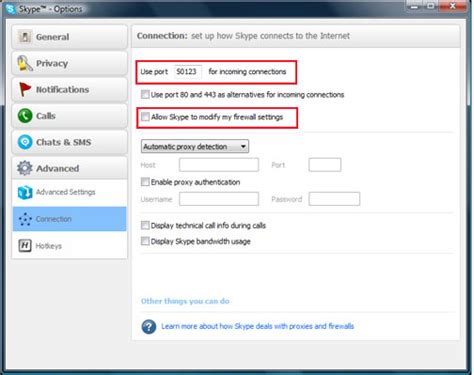474x375 pixels.
Task: Enable port 80 and 443 alternatives checkbox
Action: pyautogui.click(x=145, y=94)
